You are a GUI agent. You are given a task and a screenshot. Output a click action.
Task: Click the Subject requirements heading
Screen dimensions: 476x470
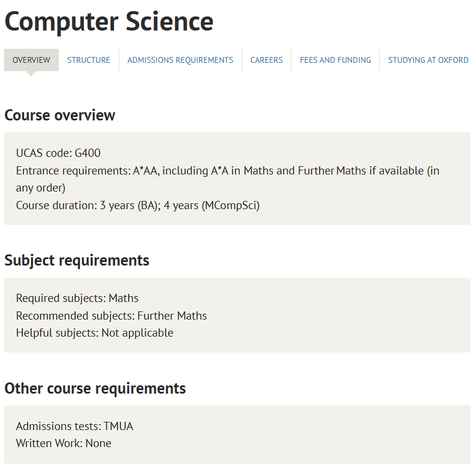(77, 260)
